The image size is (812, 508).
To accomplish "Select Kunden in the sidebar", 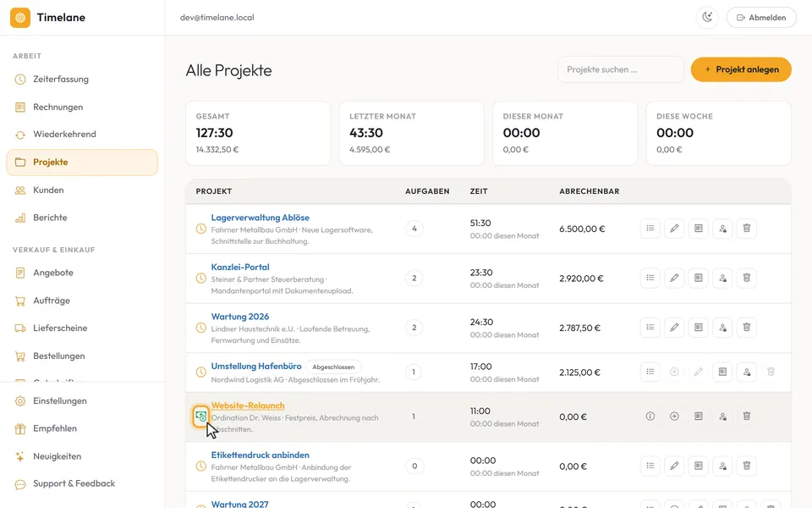I will tap(82, 190).
